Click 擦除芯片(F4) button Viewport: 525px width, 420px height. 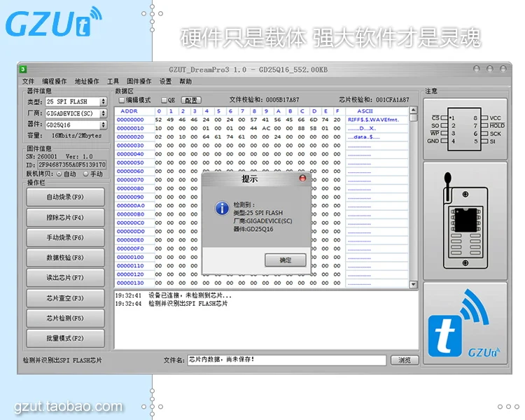point(65,218)
